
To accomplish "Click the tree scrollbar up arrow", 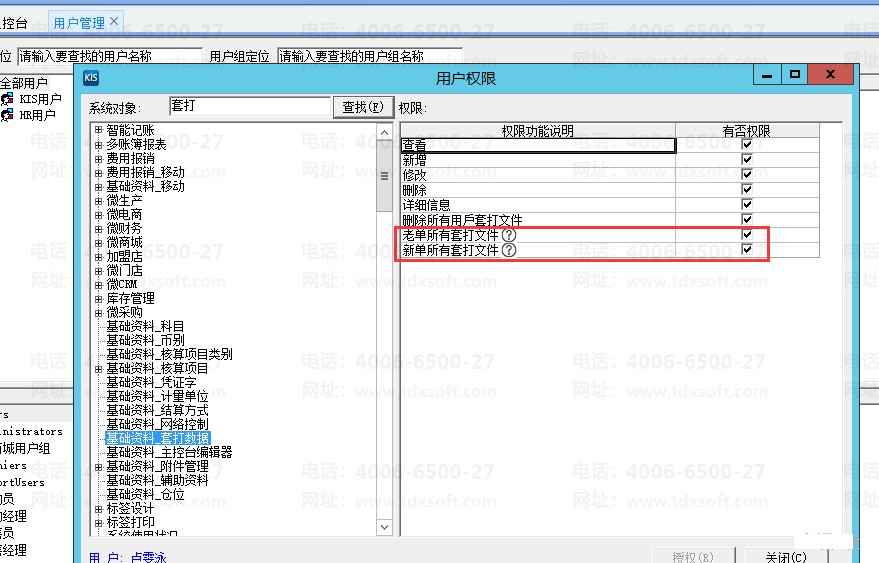I will click(x=385, y=133).
